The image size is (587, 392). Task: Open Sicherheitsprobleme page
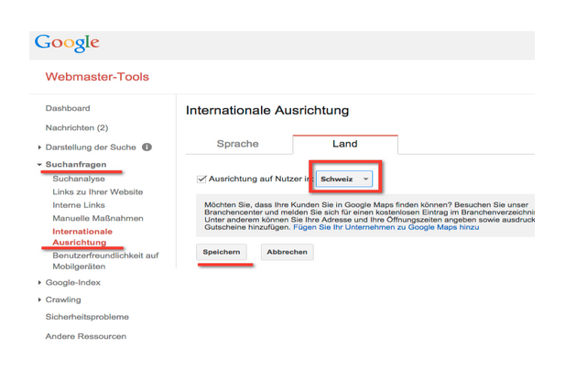tap(87, 317)
